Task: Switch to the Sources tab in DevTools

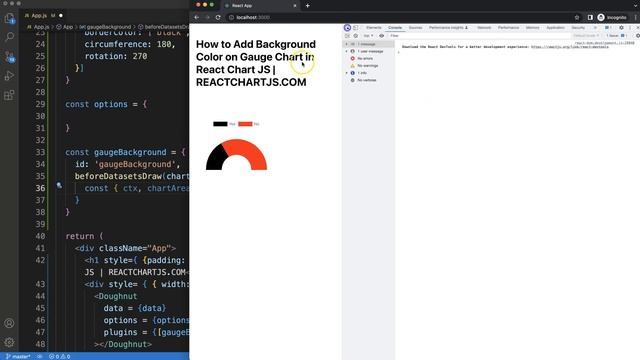Action: (416, 28)
